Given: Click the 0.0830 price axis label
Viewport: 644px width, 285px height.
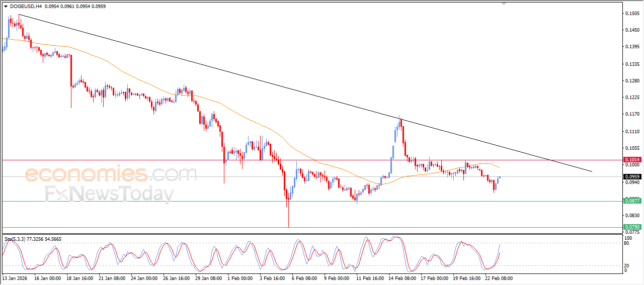Looking at the screenshot, I should [632, 215].
